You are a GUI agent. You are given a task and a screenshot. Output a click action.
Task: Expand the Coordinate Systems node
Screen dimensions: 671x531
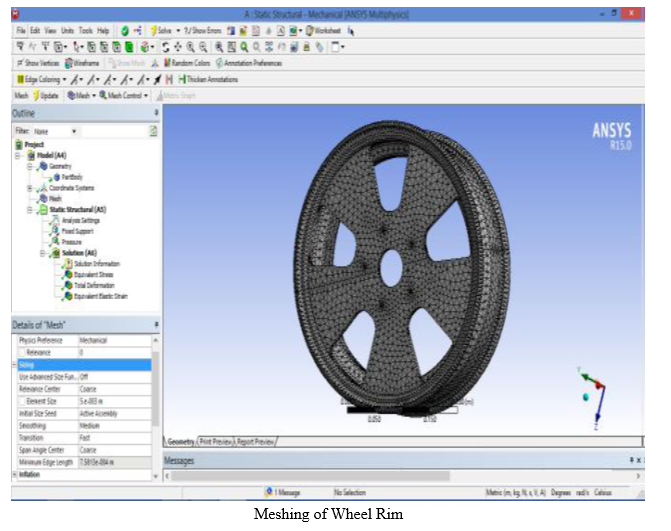tap(30, 188)
